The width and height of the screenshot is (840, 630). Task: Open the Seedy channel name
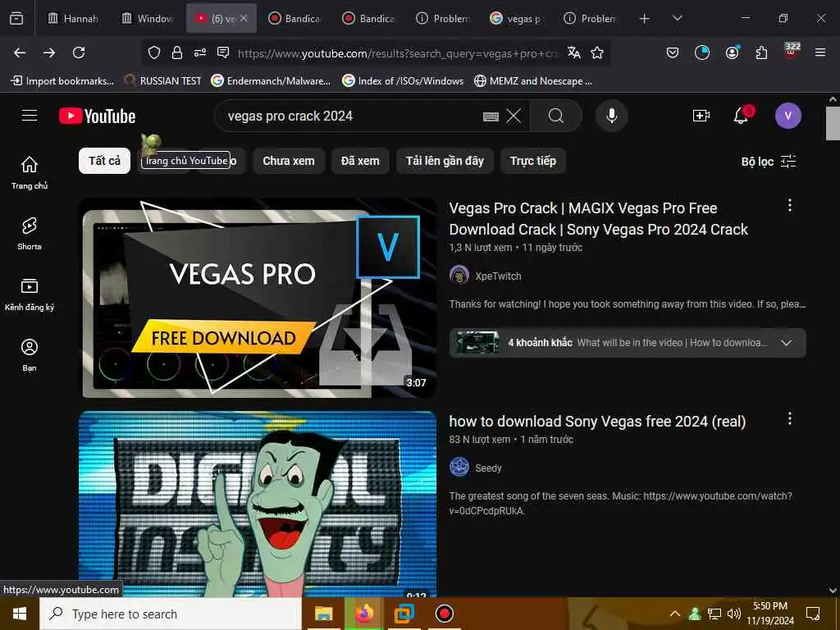(488, 468)
